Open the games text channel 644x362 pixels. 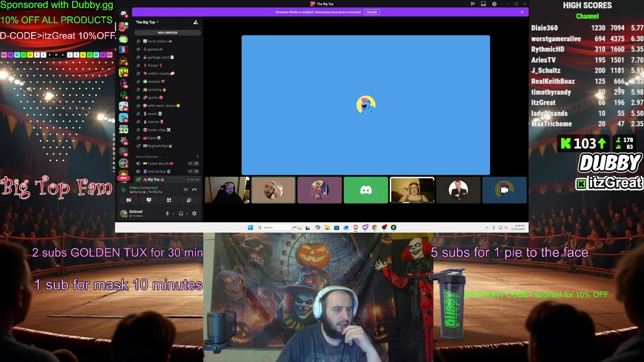pyautogui.click(x=168, y=49)
